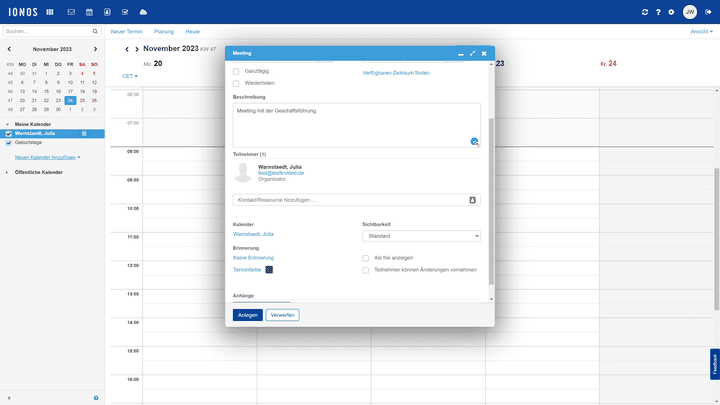Viewport: 720px width, 405px height.
Task: Click Planung in the calendar toolbar
Action: point(163,32)
